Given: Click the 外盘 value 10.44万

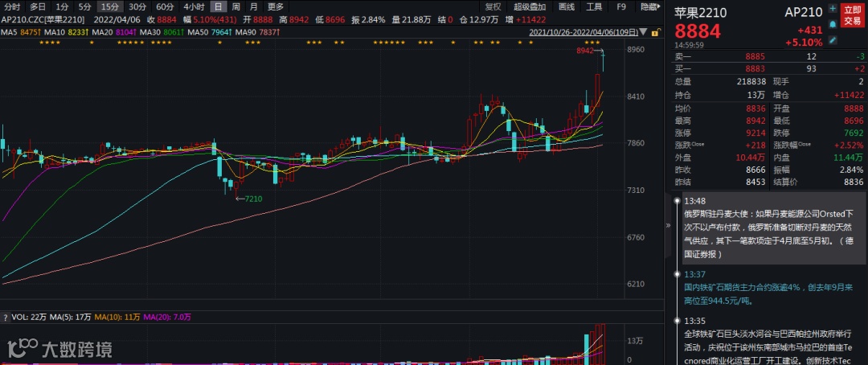Looking at the screenshot, I should (x=751, y=158).
